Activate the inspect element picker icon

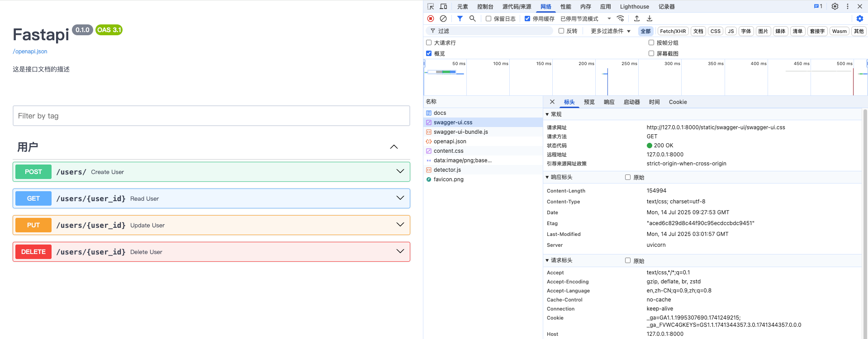click(431, 6)
